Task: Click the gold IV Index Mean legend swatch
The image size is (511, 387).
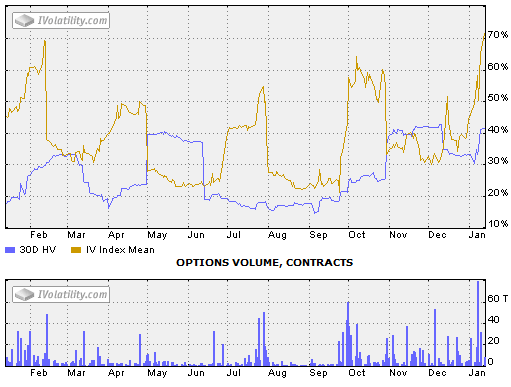Action: (x=76, y=250)
